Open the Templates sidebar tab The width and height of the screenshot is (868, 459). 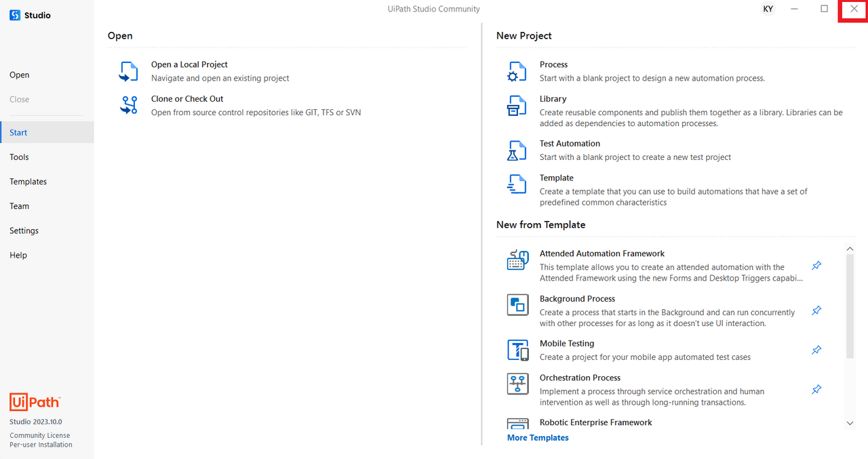(47, 182)
